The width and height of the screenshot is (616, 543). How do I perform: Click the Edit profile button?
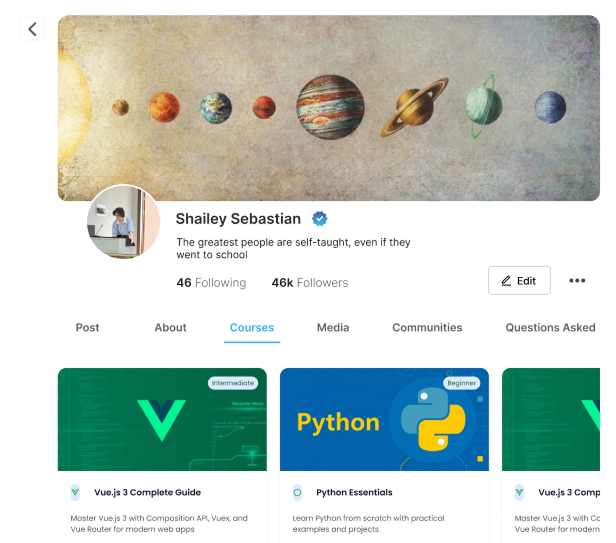point(519,281)
